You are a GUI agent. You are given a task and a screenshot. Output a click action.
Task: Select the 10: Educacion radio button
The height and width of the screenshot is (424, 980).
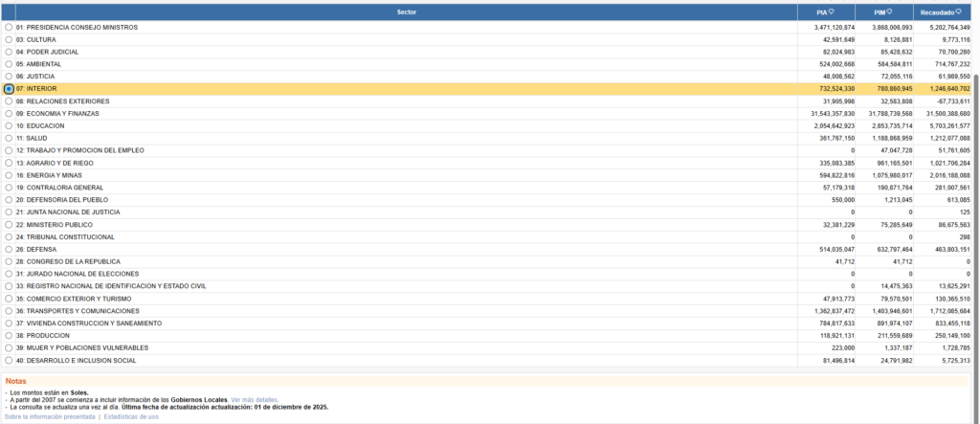9,125
